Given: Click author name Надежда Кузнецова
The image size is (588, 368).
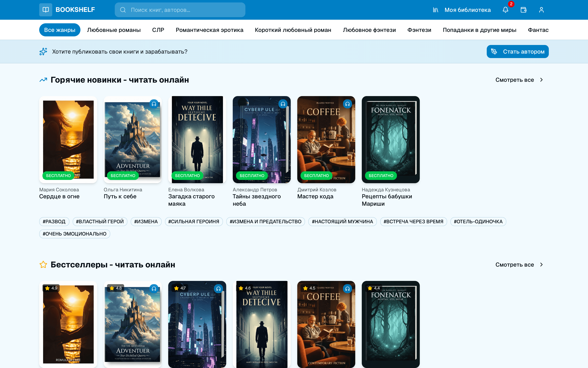Looking at the screenshot, I should pos(386,190).
